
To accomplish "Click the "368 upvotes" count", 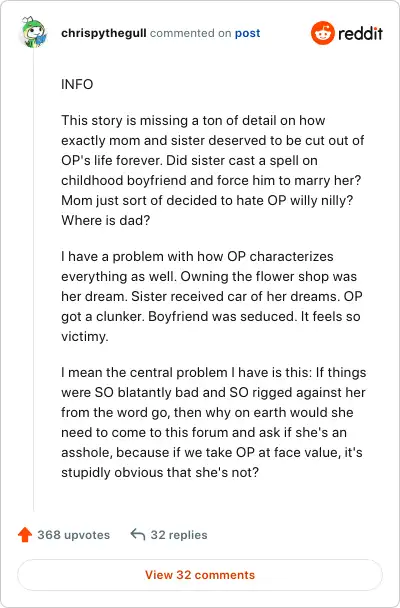I will coord(74,535).
